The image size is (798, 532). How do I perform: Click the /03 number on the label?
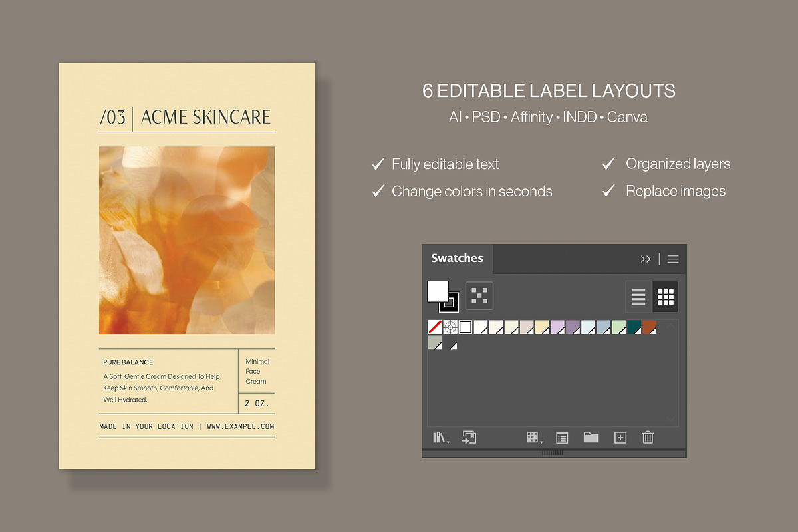pos(112,118)
